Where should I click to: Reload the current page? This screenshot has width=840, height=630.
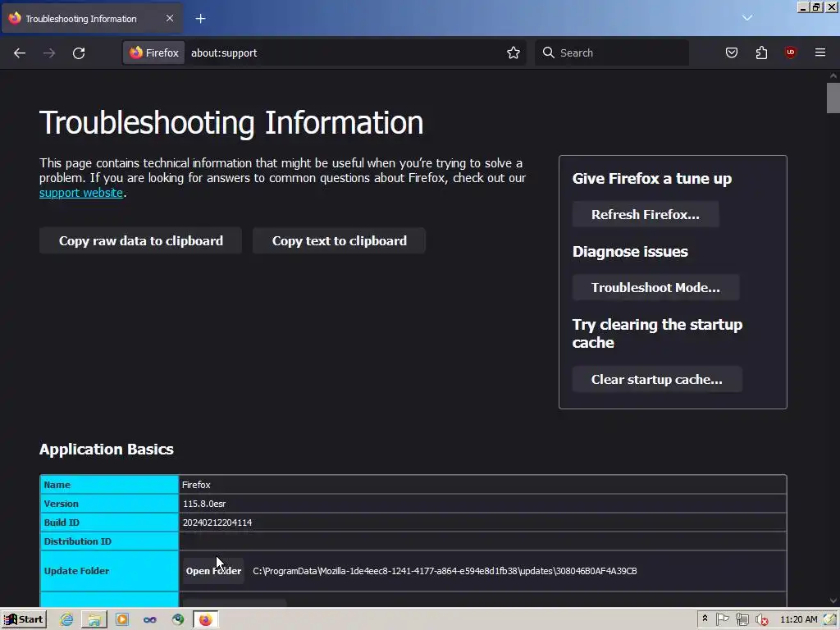pyautogui.click(x=79, y=52)
